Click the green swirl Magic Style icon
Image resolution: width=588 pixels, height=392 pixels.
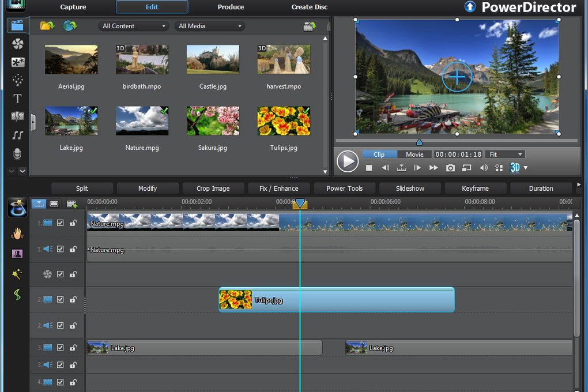(17, 295)
